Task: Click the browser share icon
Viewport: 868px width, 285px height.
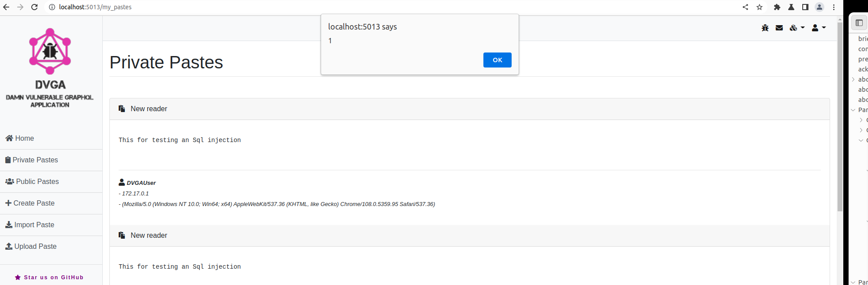Action: (x=745, y=7)
